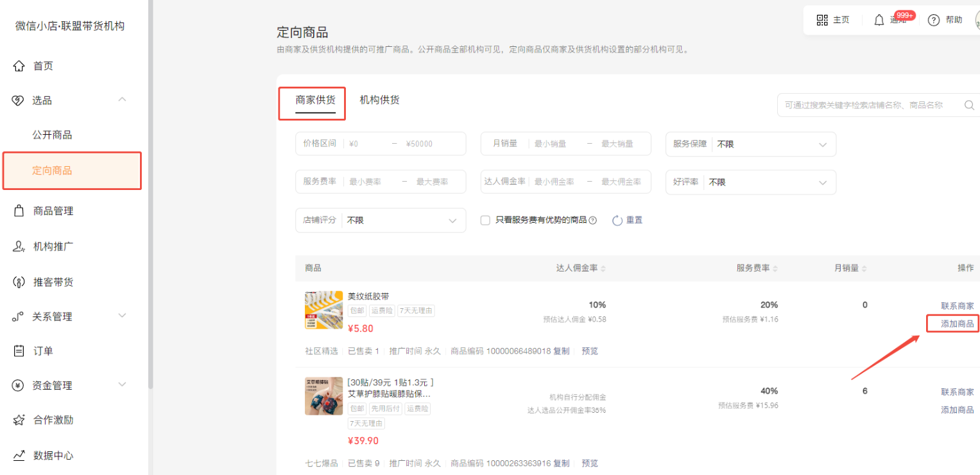The height and width of the screenshot is (475, 980).
Task: Click the 首页 home icon in sidebar
Action: tap(19, 66)
